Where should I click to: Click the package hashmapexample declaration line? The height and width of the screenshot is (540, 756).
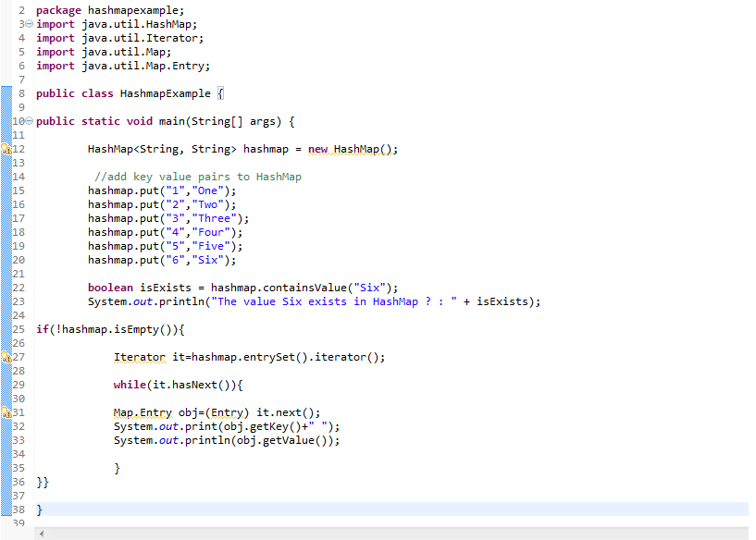click(111, 9)
